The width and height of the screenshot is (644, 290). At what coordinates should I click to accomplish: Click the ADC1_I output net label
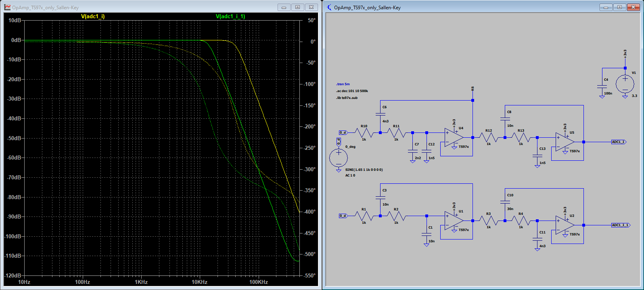click(618, 142)
